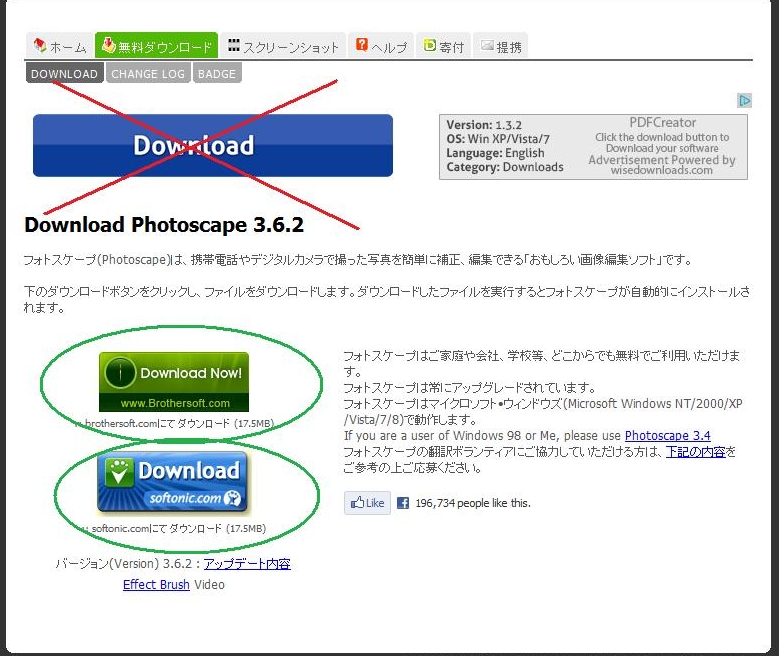Image resolution: width=779 pixels, height=656 pixels.
Task: Switch to the CHANGE LOG sub-tab
Action: (148, 73)
